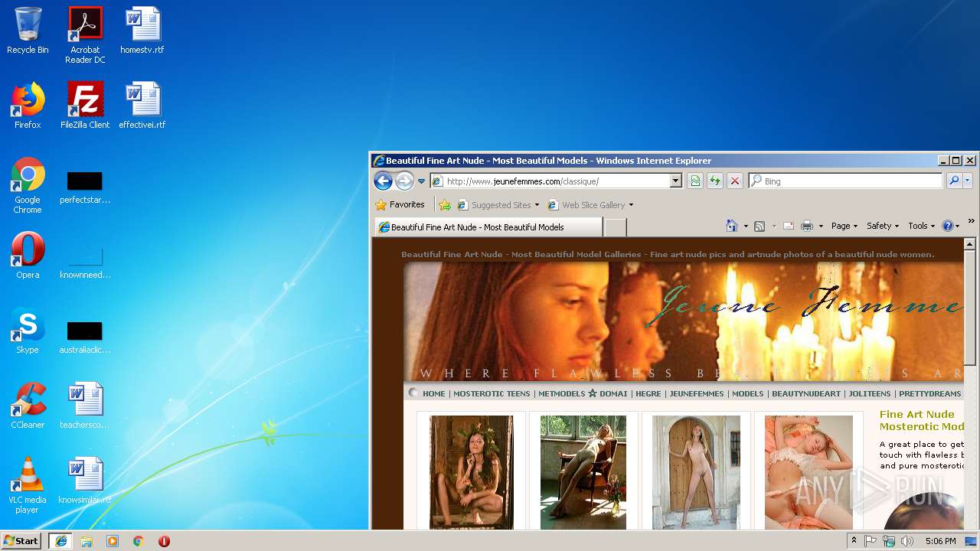Click the Read Mail envelope icon
Screen dimensions: 980x551
tap(788, 226)
